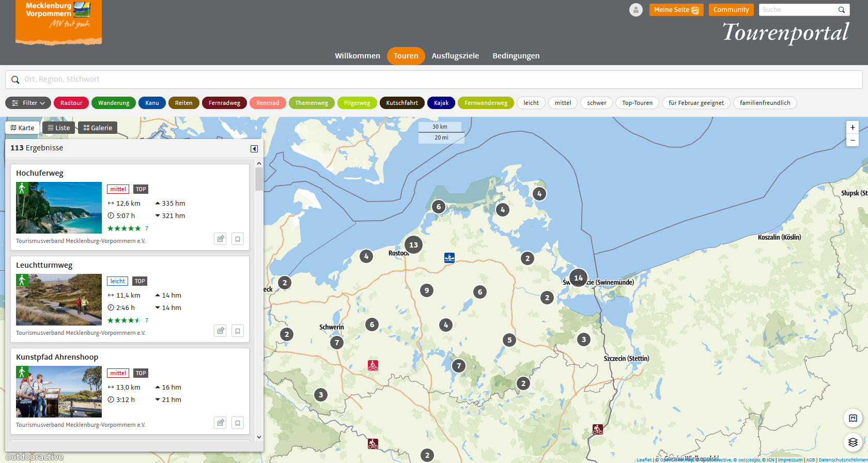Click the AGB footer link

811,460
